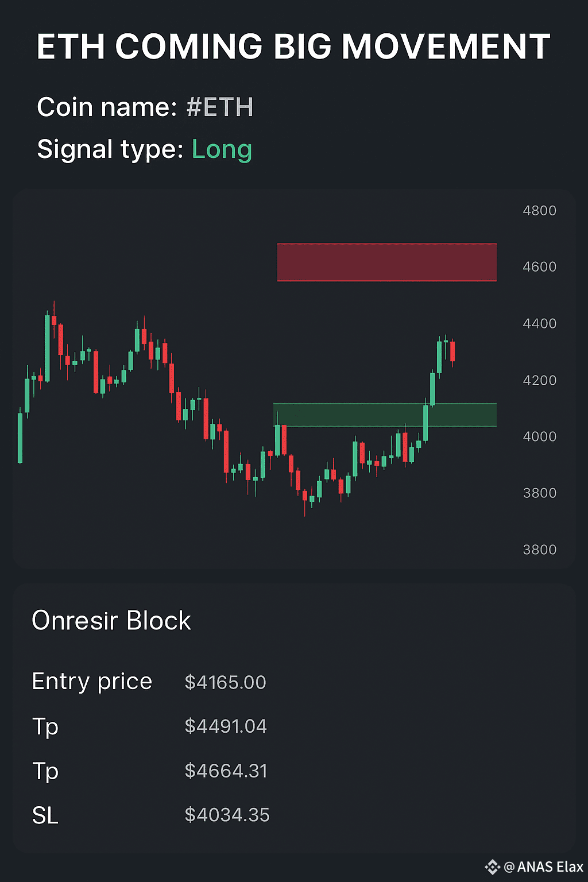
Task: Click the Entry price label
Action: [x=92, y=682]
